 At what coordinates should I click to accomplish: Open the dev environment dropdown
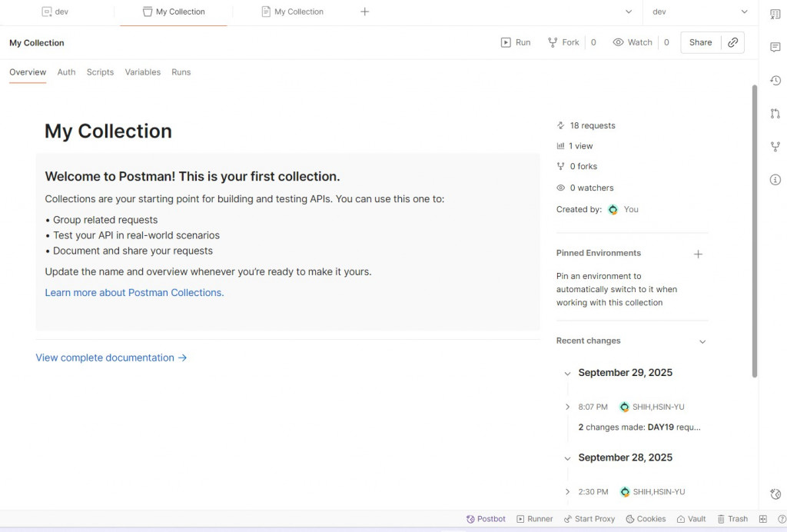[x=699, y=12]
